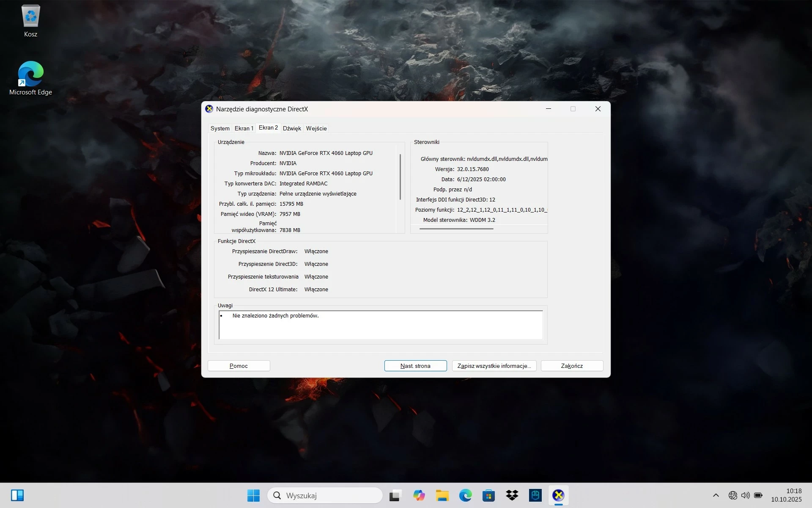Open File Explorer from taskbar

[x=442, y=495]
